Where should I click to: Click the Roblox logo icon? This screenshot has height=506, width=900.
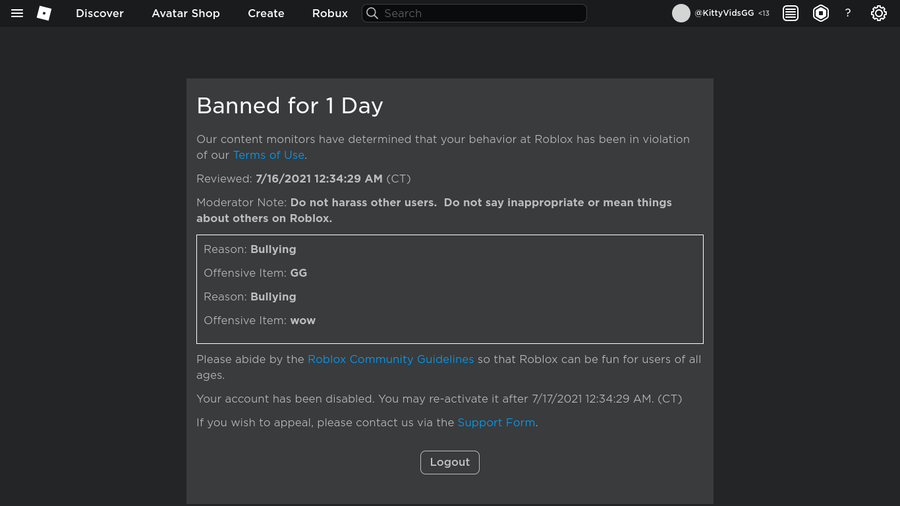[44, 13]
